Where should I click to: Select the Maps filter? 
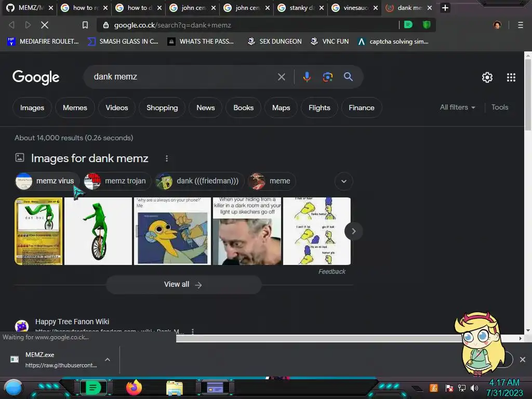pyautogui.click(x=281, y=108)
